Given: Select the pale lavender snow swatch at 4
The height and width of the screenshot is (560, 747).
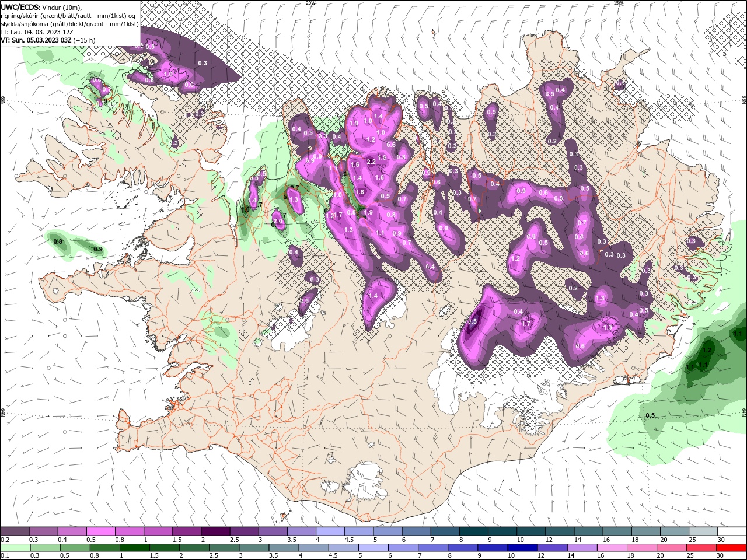Looking at the screenshot, I should [x=330, y=531].
